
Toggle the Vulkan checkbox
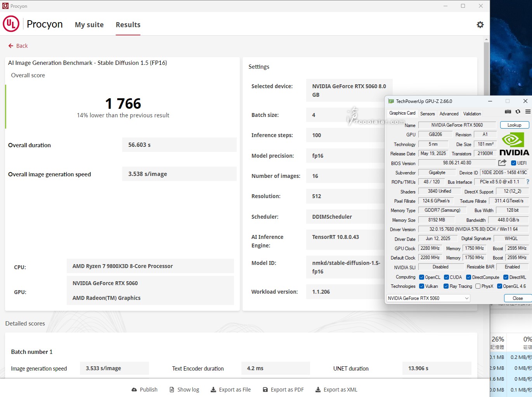(421, 286)
